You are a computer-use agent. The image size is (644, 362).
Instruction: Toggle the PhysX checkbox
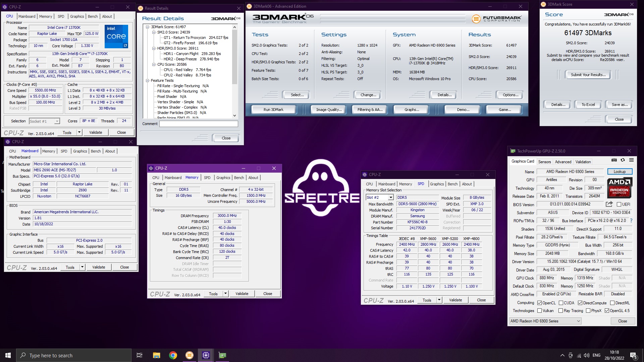[588, 311]
